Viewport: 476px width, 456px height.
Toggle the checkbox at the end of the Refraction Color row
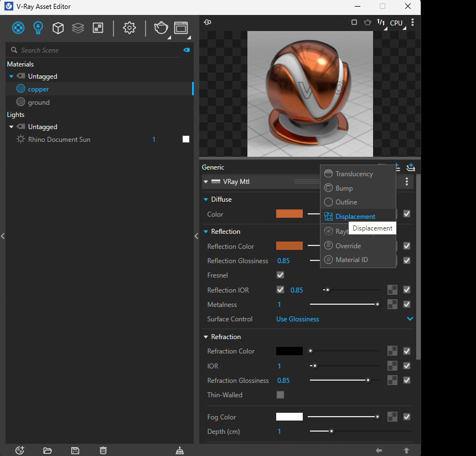pyautogui.click(x=407, y=351)
